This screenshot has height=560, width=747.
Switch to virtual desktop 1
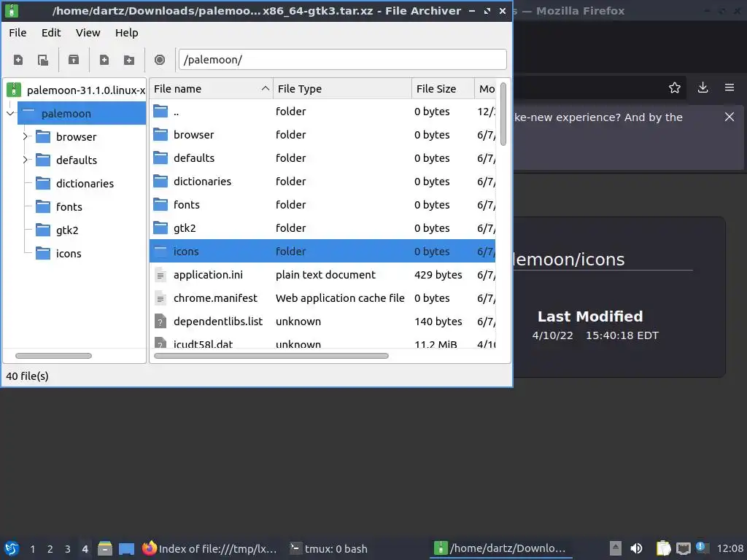[32, 548]
